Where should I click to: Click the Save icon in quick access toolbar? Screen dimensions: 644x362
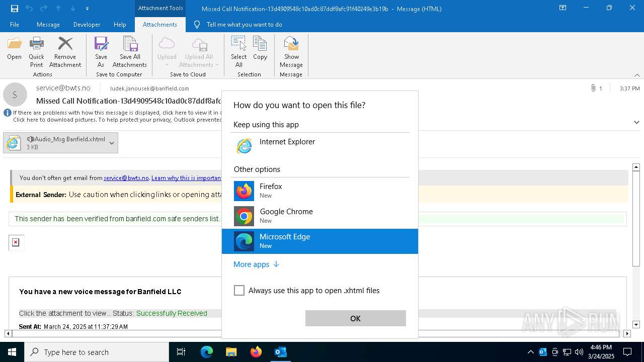coord(14,8)
